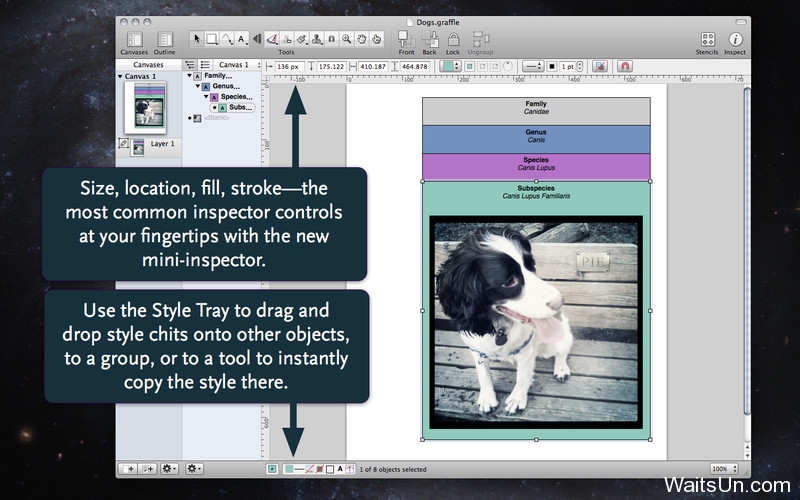The height and width of the screenshot is (500, 800).
Task: Click the Bring to Front icon
Action: click(405, 38)
